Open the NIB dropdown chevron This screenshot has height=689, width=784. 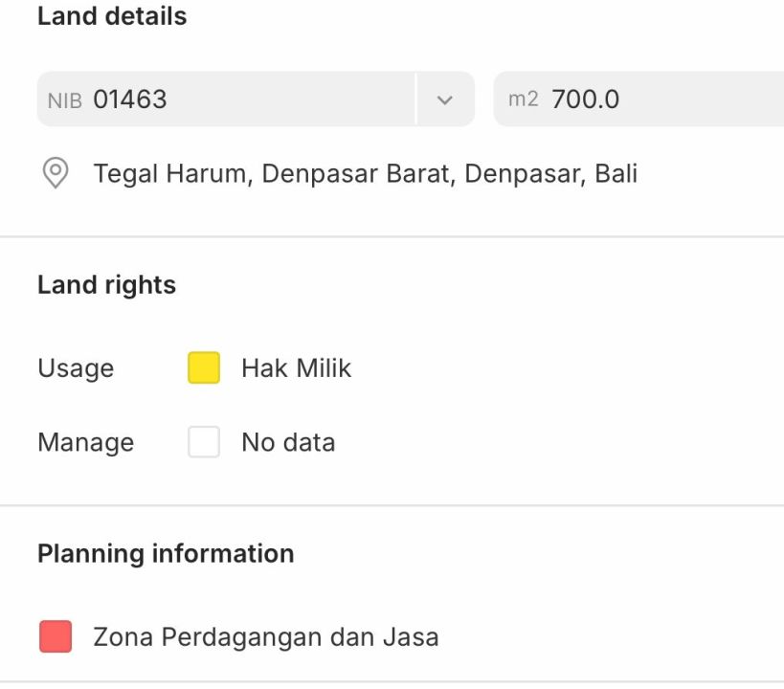tap(444, 99)
